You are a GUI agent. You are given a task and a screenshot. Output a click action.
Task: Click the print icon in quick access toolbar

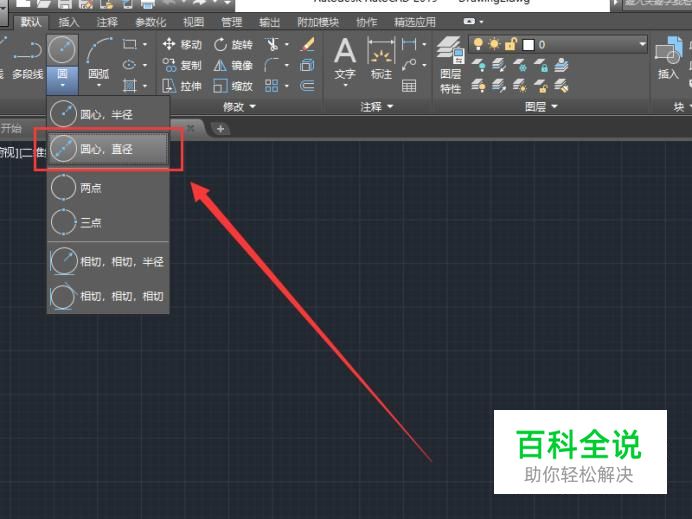[x=147, y=4]
